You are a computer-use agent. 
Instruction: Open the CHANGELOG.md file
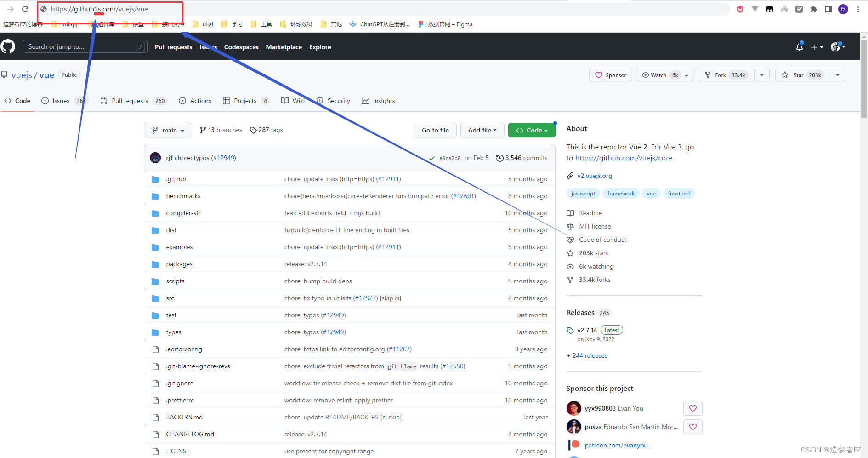coord(190,435)
